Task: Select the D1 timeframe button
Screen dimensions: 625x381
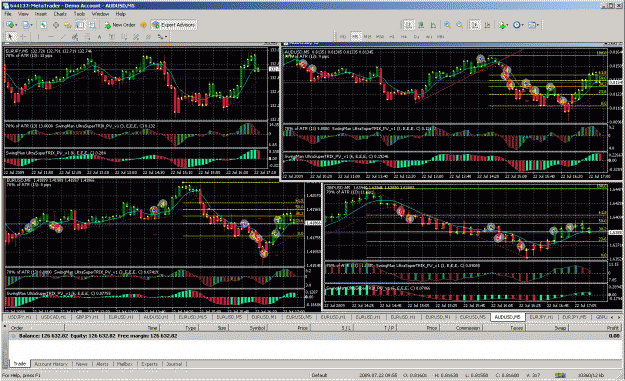Action: click(x=417, y=37)
